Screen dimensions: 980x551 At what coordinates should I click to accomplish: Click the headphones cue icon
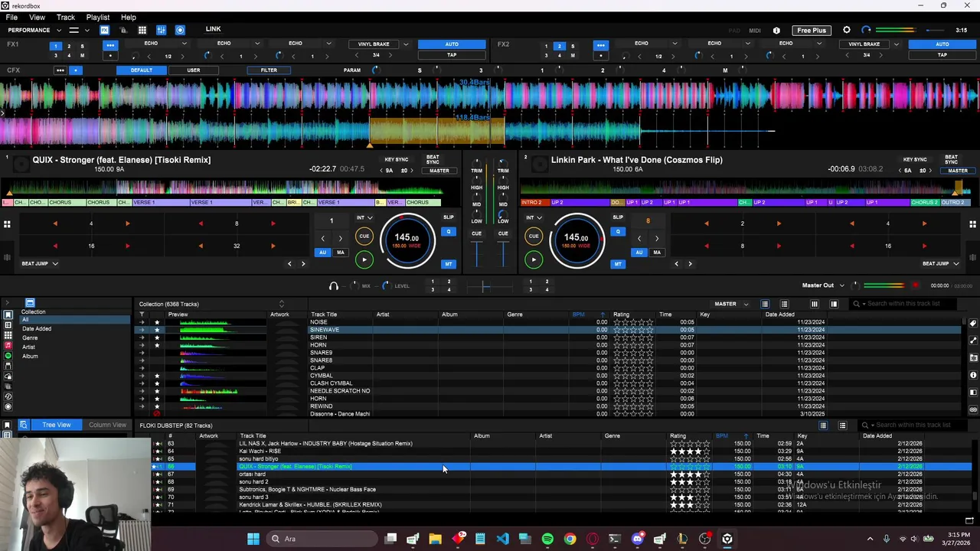(x=334, y=286)
